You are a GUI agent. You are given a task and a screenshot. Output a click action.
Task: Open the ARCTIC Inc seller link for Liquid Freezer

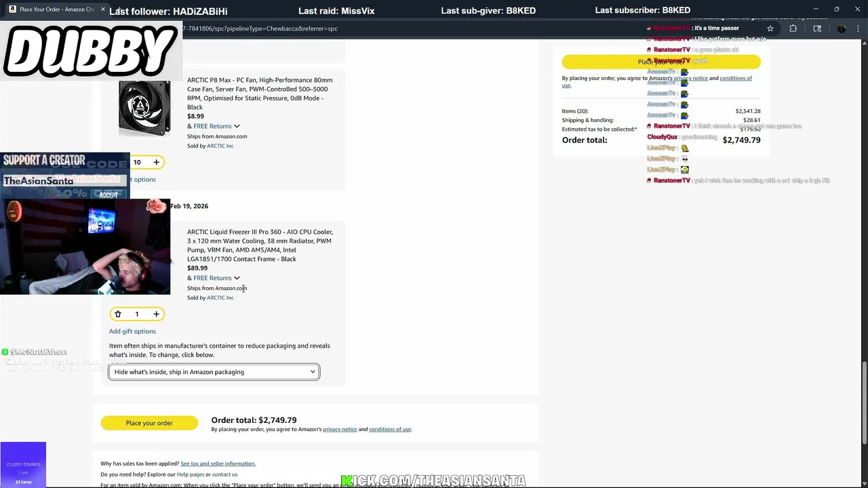tap(220, 298)
